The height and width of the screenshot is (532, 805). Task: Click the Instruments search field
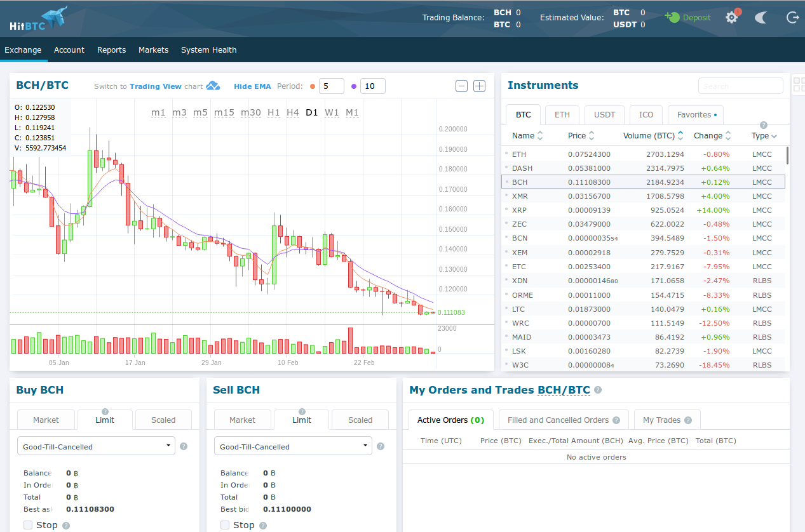coord(740,86)
